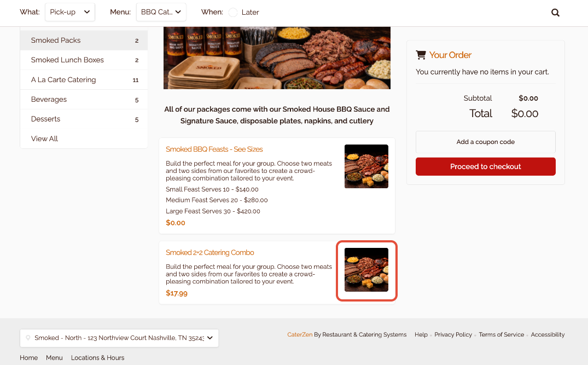The height and width of the screenshot is (365, 588).
Task: Click Add a coupon code field
Action: (486, 142)
